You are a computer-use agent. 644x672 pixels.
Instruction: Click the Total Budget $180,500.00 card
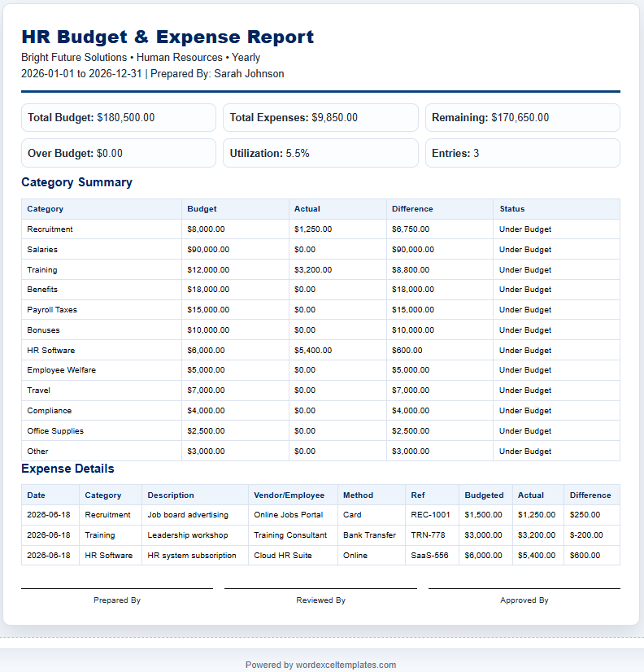[x=119, y=117]
